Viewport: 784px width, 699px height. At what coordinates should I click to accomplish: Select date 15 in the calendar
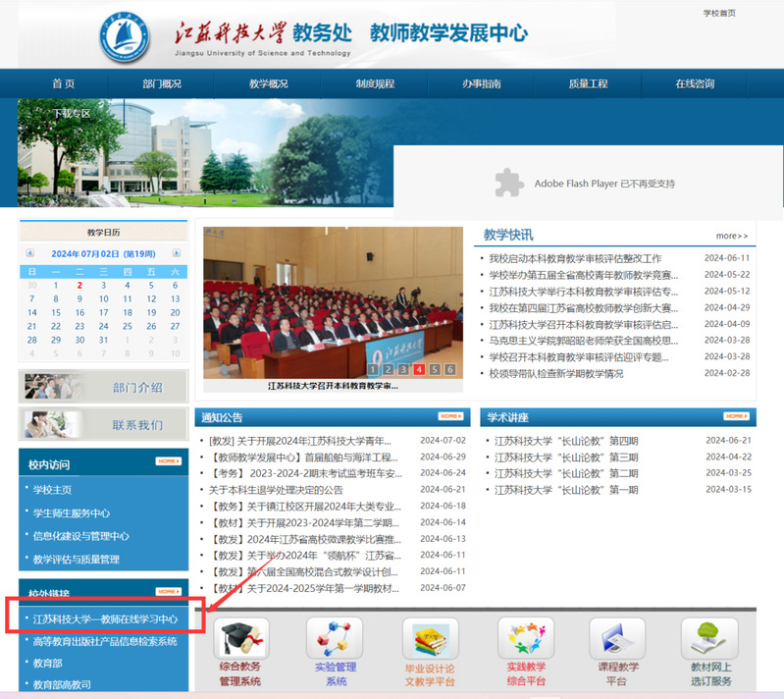55,313
